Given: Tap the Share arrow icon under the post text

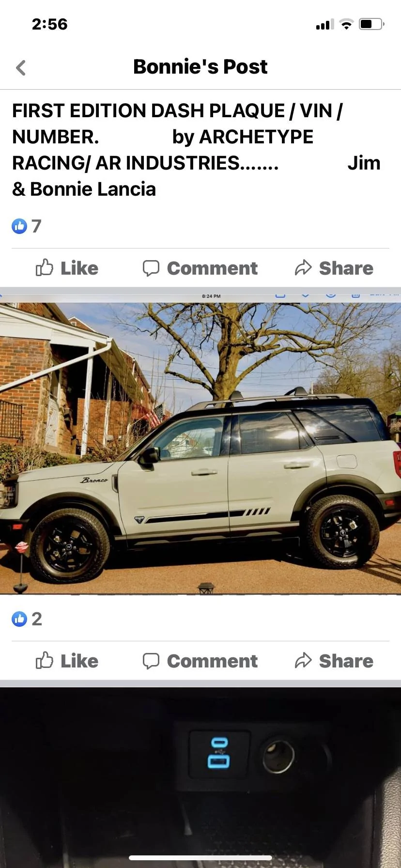Looking at the screenshot, I should 303,267.
